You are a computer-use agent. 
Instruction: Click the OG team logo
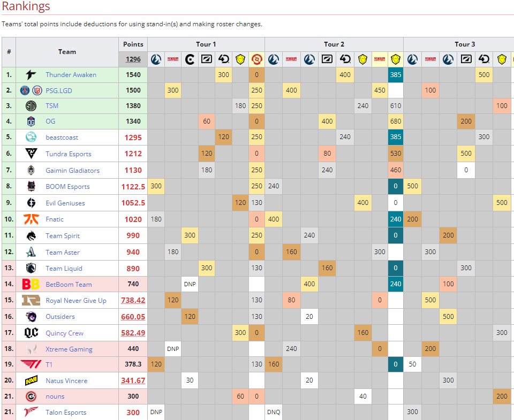(x=31, y=121)
